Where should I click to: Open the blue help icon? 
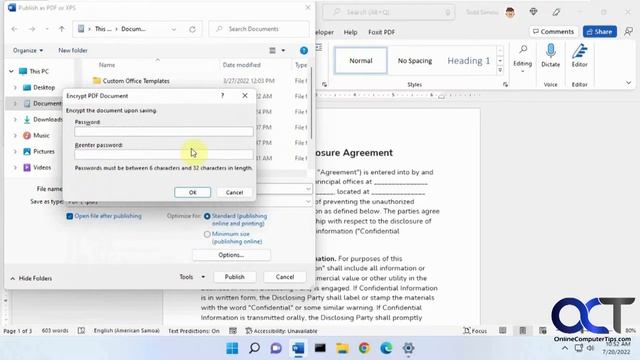coord(304,51)
